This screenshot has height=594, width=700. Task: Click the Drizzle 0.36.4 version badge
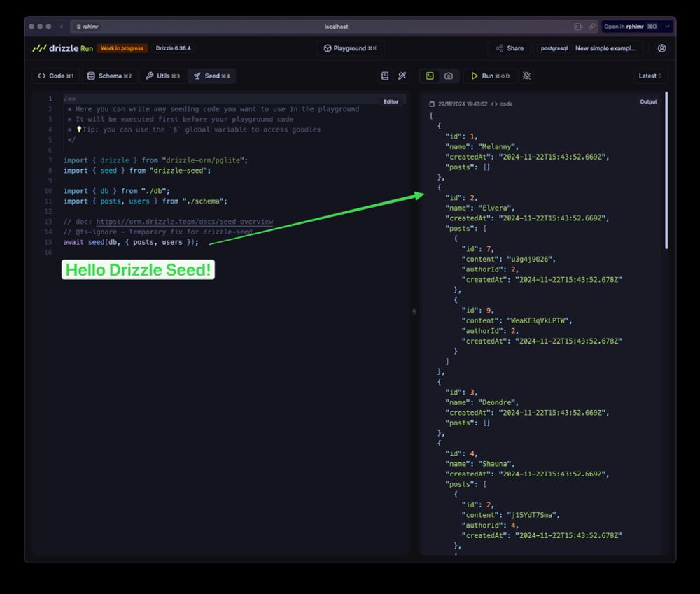[x=173, y=48]
